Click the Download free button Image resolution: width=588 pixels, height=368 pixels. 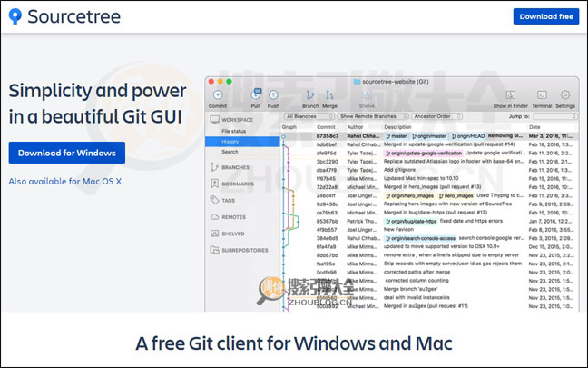pos(546,16)
